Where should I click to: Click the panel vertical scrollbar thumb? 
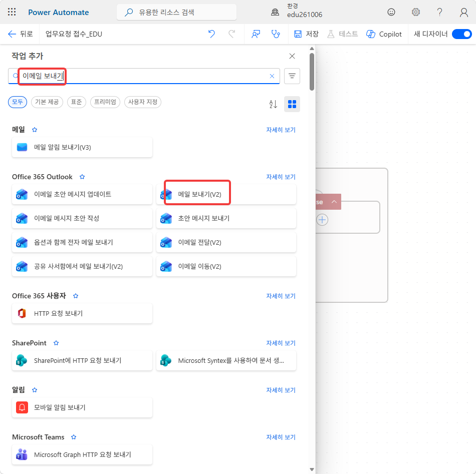[x=312, y=72]
